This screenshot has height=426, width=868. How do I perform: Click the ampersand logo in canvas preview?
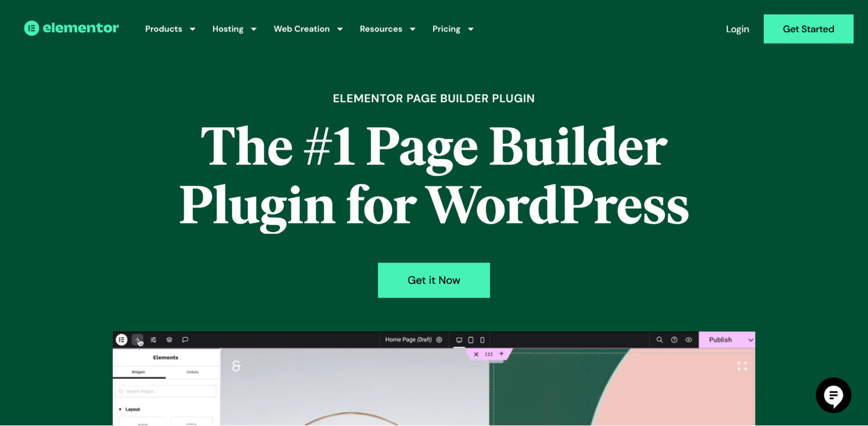coord(236,366)
